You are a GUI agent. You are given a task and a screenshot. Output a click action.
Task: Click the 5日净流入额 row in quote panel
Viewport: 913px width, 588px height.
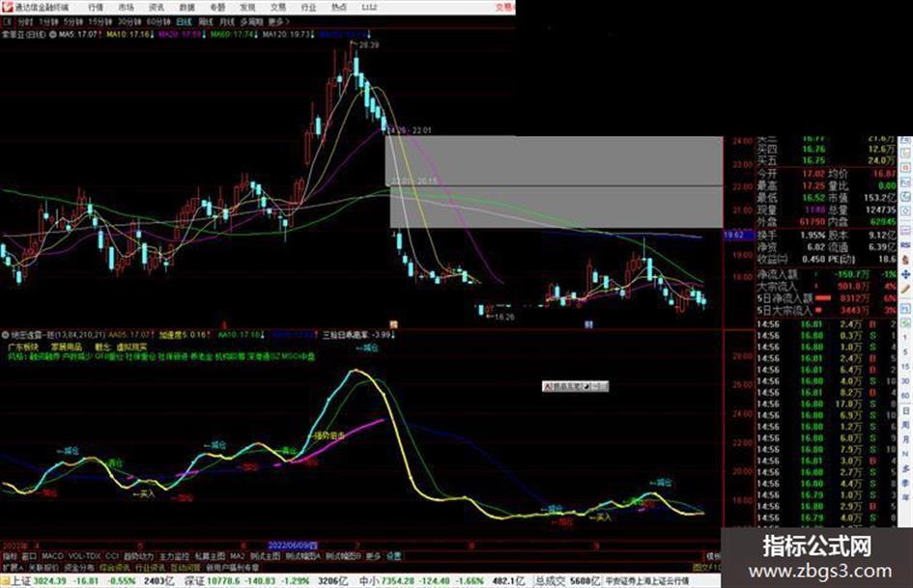826,298
